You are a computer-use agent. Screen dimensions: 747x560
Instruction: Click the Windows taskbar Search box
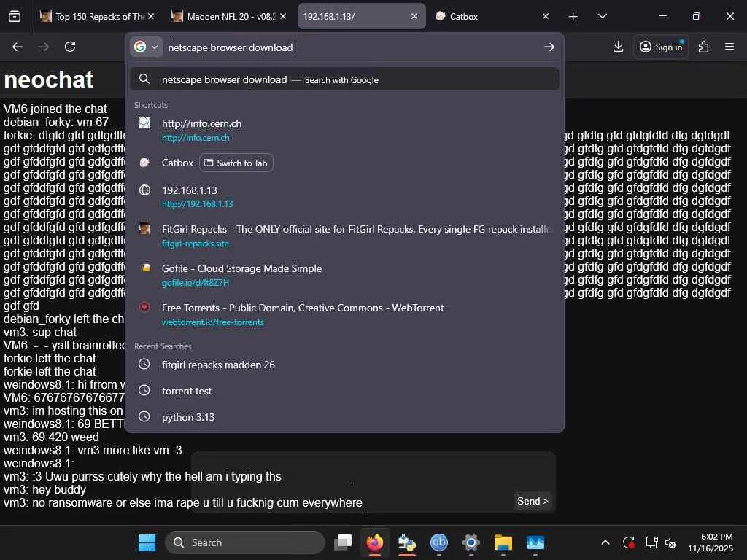tap(245, 542)
